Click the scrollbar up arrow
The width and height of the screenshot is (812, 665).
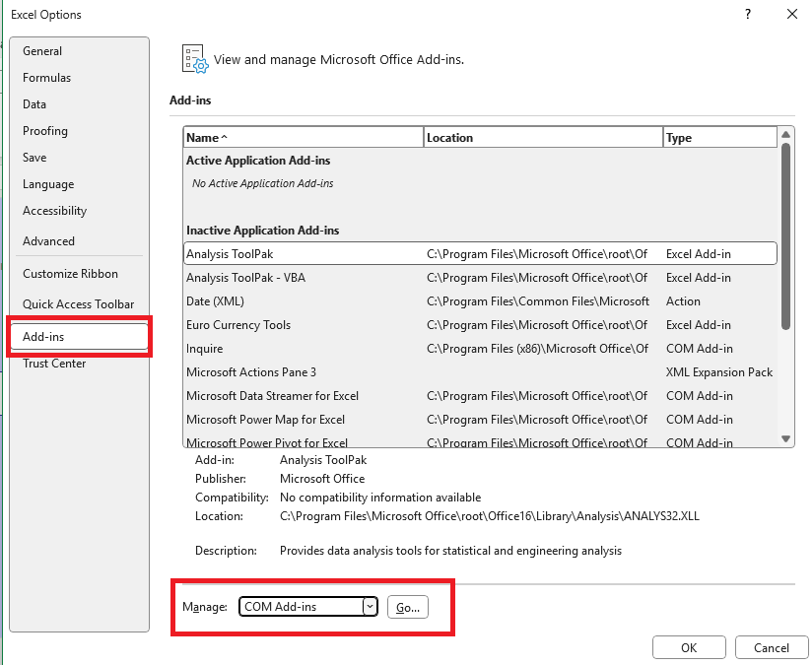coord(786,134)
